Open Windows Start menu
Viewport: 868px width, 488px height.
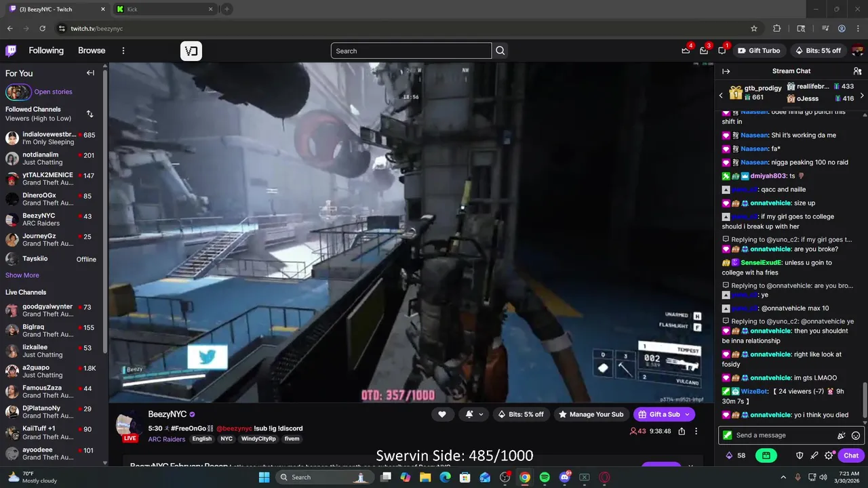pos(264,477)
